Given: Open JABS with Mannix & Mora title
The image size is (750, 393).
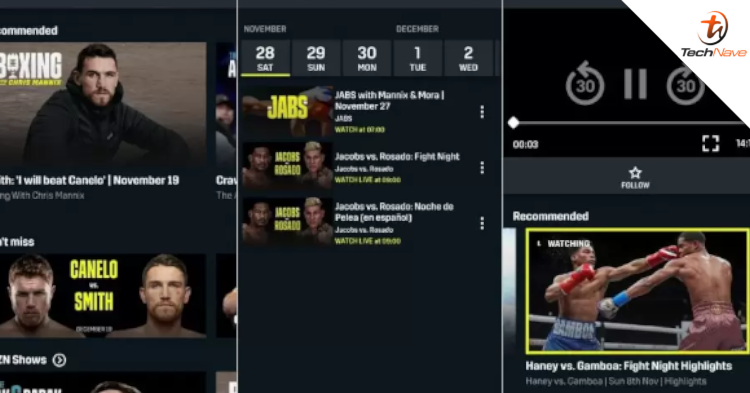Looking at the screenshot, I should (389, 100).
